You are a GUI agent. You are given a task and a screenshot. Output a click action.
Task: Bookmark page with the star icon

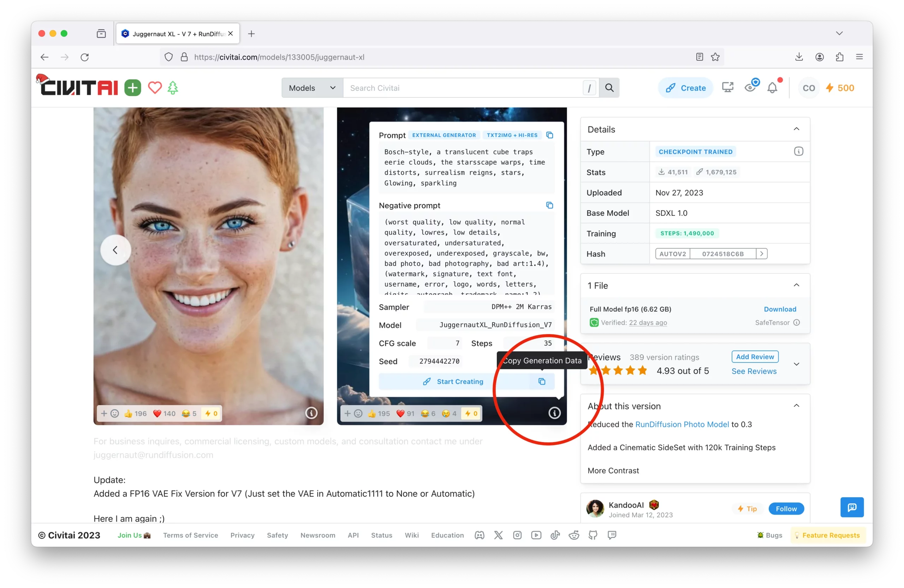(715, 57)
